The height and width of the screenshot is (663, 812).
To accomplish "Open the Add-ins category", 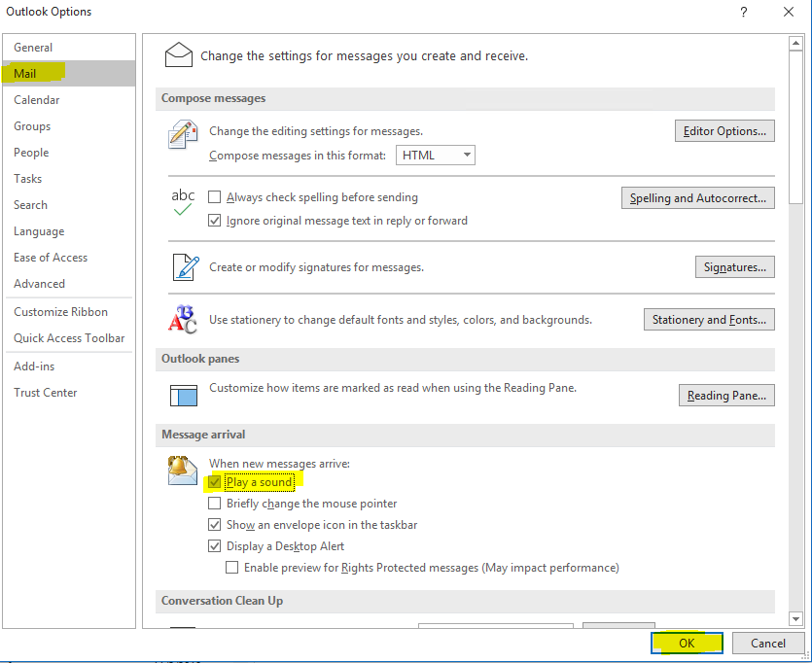I will 69,366.
